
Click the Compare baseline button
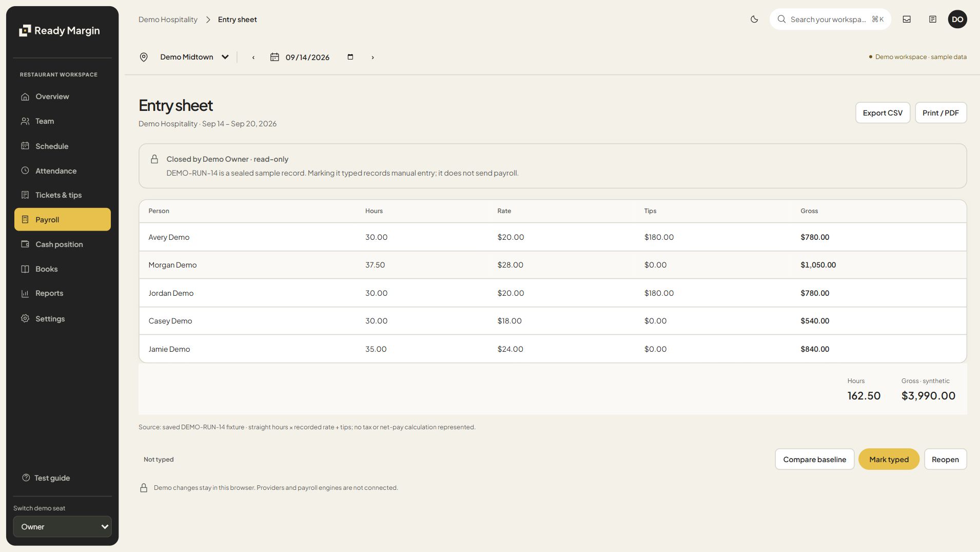pos(814,460)
